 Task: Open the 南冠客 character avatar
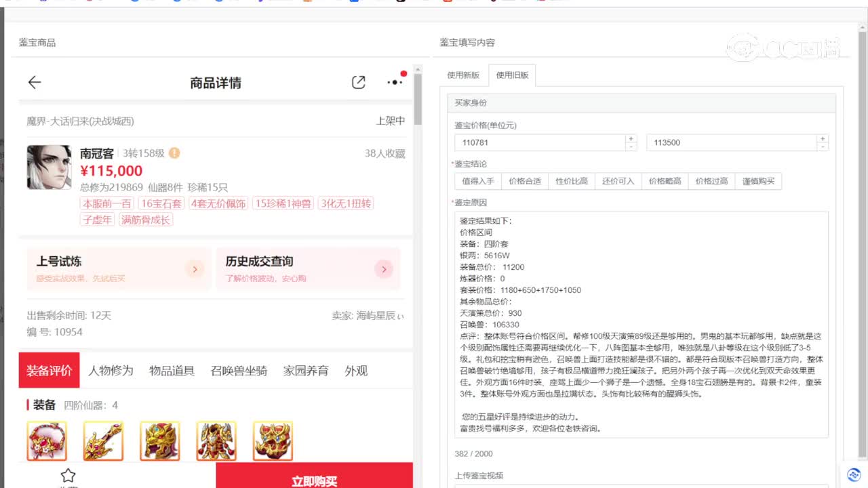click(49, 167)
